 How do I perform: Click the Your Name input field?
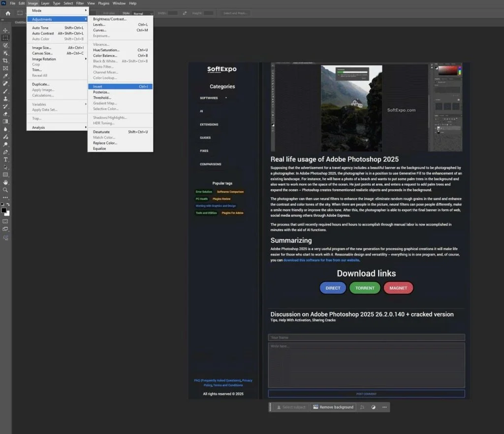(366, 337)
